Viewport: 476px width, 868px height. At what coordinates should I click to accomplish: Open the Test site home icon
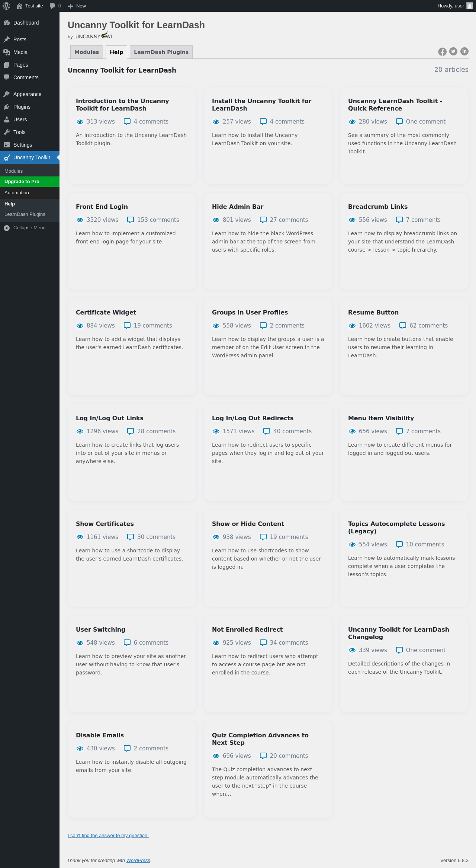(19, 6)
